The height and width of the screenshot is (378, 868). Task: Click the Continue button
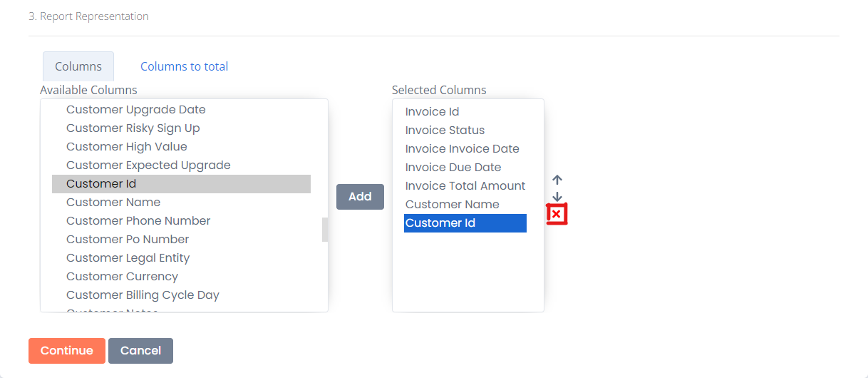pos(67,351)
